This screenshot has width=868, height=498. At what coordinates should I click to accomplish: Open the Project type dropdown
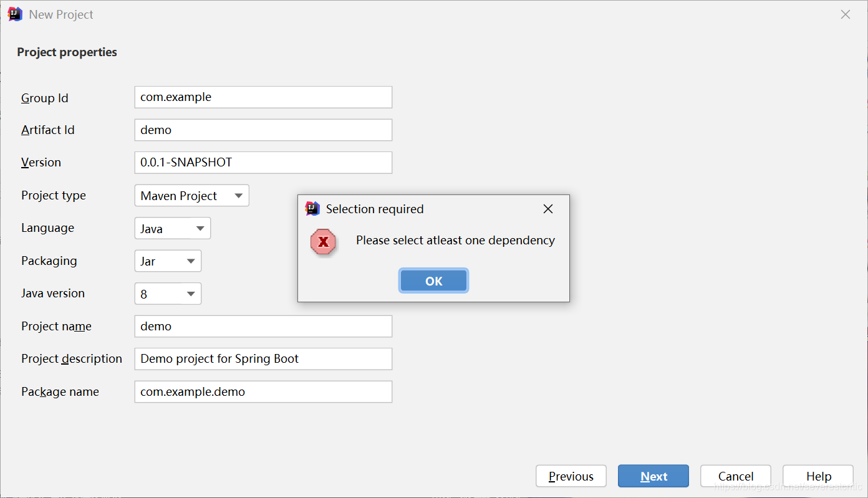coord(191,196)
